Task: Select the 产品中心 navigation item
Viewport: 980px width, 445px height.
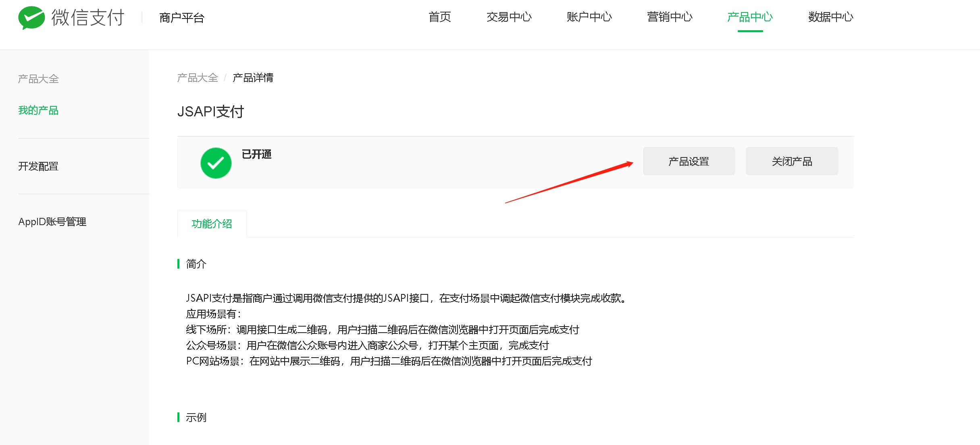Action: pos(750,17)
